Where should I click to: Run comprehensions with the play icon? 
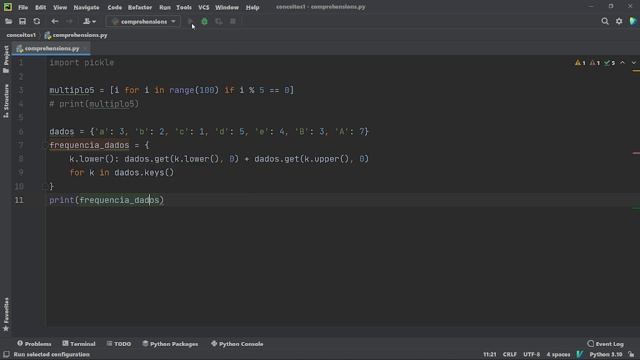(x=191, y=21)
